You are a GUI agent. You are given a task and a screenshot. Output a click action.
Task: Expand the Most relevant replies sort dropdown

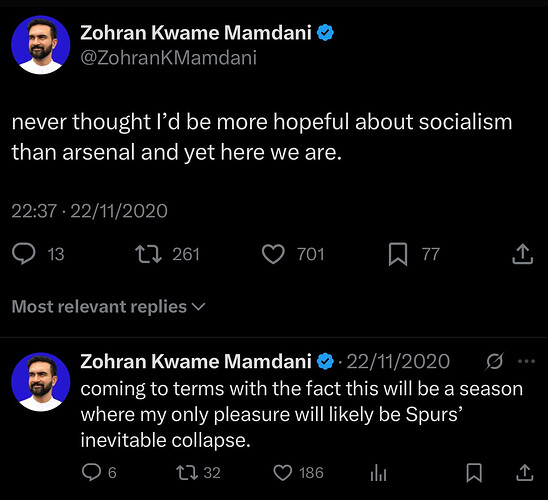[108, 307]
